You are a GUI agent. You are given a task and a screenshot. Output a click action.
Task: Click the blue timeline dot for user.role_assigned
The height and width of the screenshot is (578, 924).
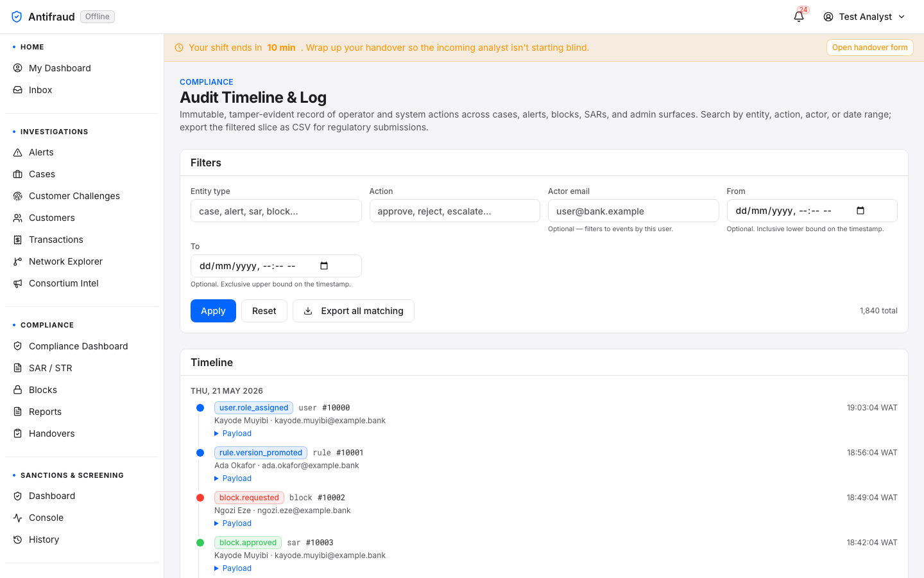(200, 408)
